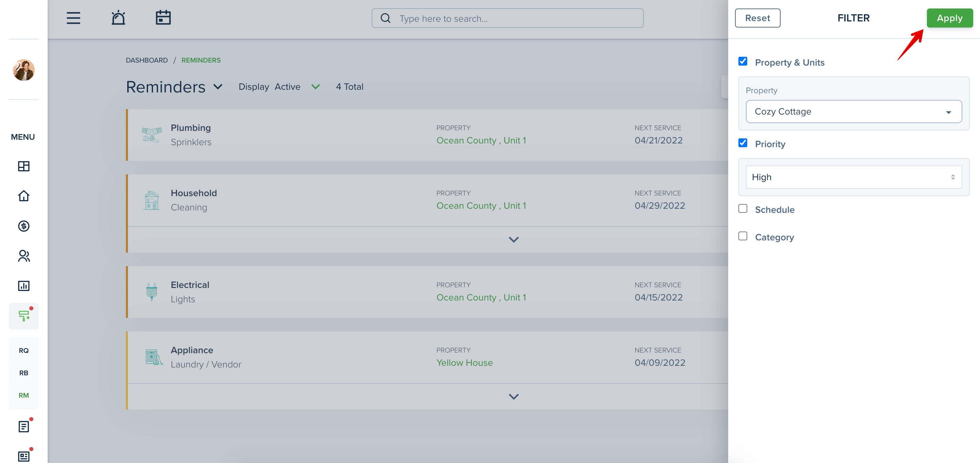Uncheck the Priority filter checkbox
This screenshot has width=980, height=463.
point(742,143)
